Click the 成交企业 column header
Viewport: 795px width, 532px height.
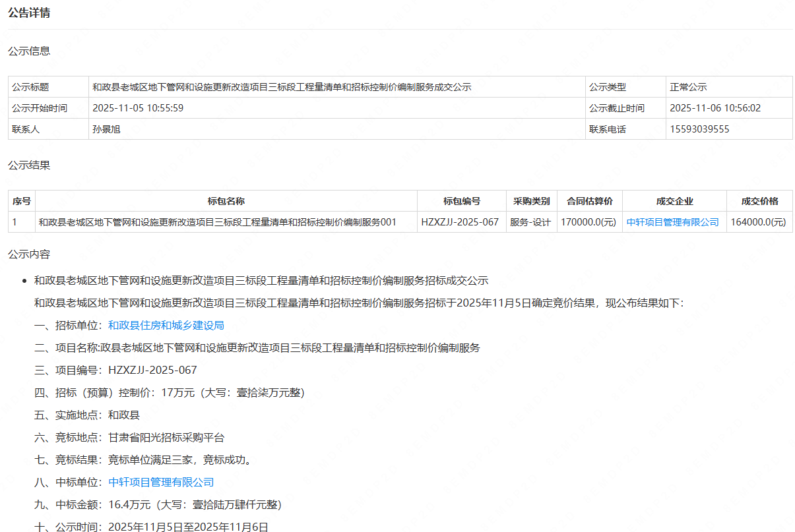[674, 201]
